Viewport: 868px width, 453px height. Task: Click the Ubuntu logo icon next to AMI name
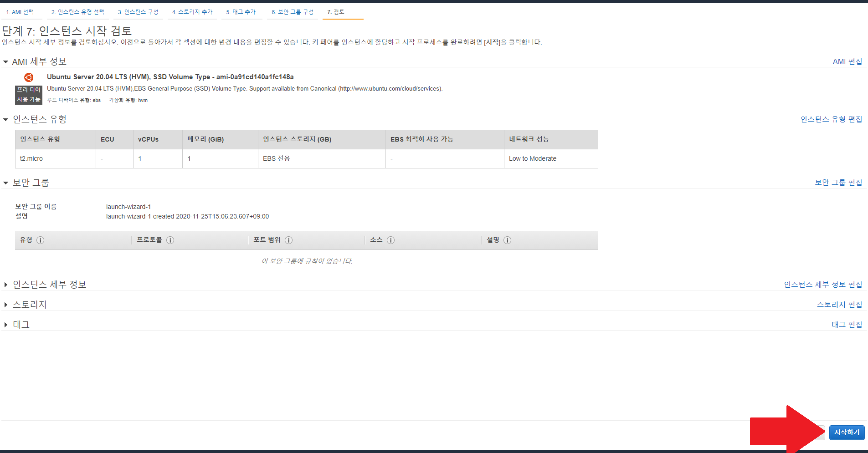pyautogui.click(x=29, y=77)
